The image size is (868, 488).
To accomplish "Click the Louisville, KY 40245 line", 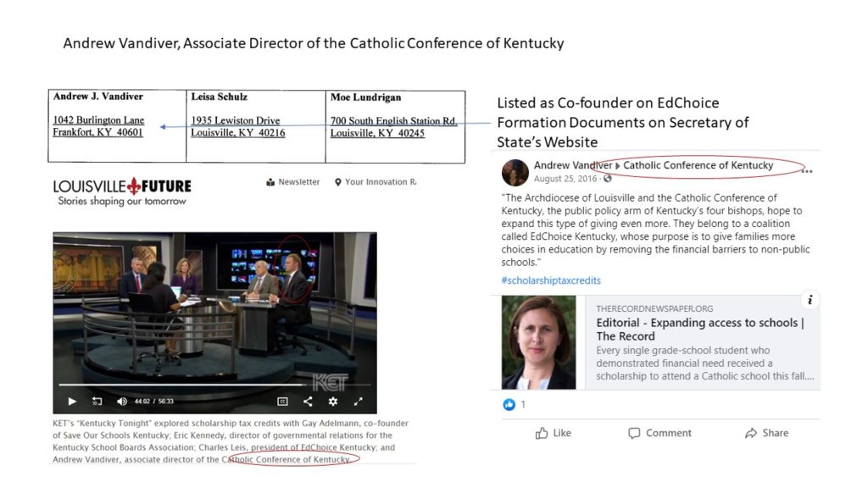I will click(377, 133).
